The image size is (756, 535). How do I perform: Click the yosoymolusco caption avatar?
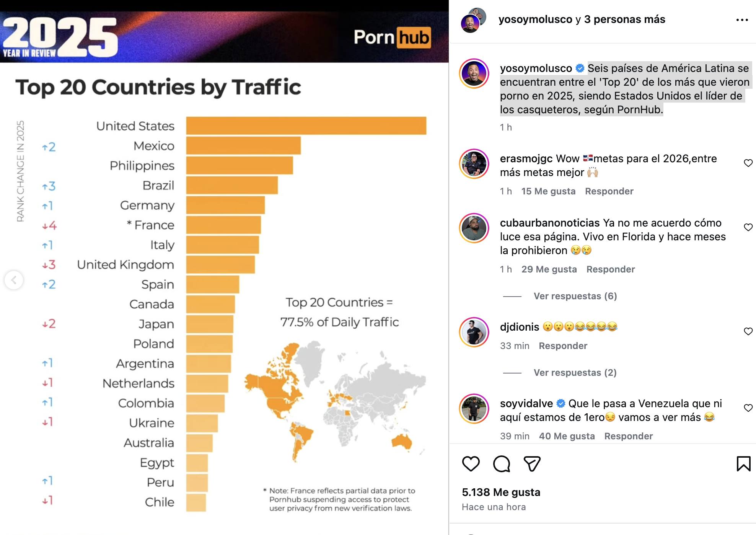coord(474,73)
